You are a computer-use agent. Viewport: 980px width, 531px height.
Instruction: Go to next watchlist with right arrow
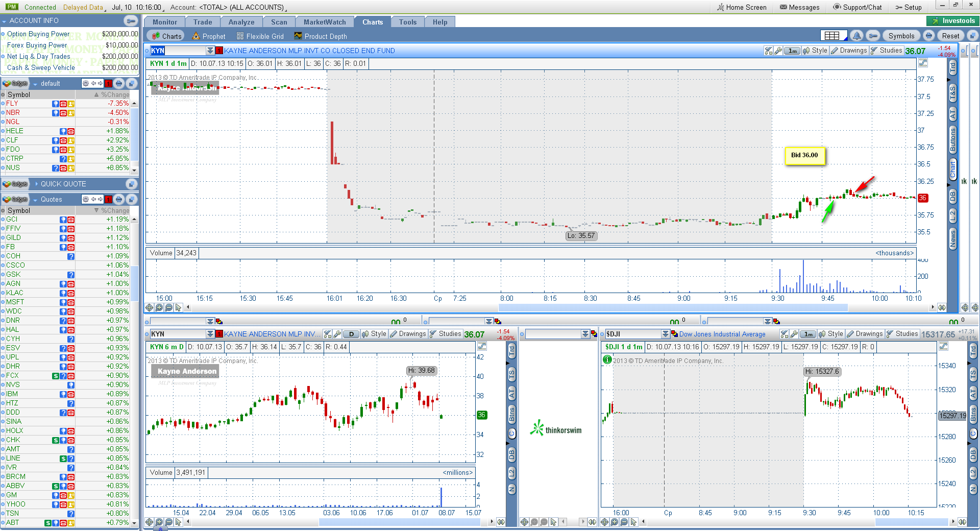(100, 83)
